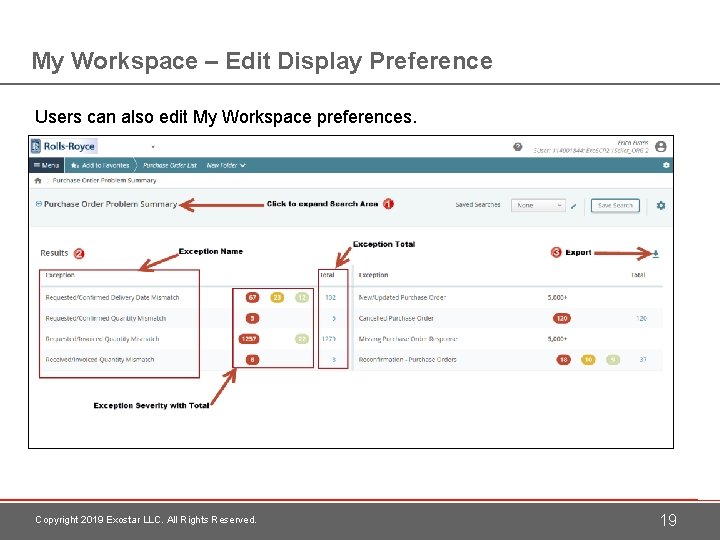
Task: Click red 120 badge for Cancelled Purchase Order
Action: pos(562,318)
